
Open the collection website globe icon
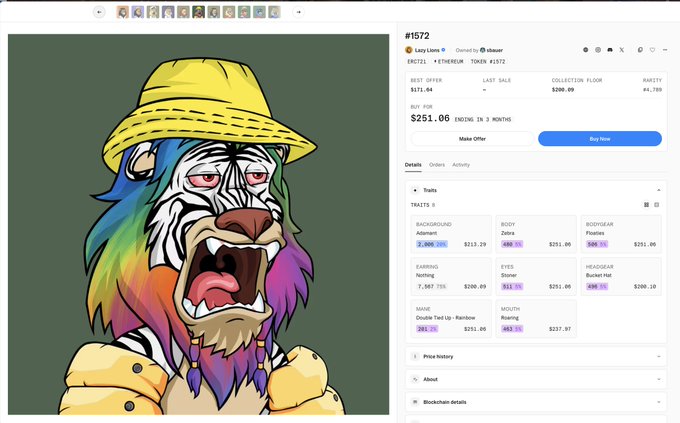(585, 50)
